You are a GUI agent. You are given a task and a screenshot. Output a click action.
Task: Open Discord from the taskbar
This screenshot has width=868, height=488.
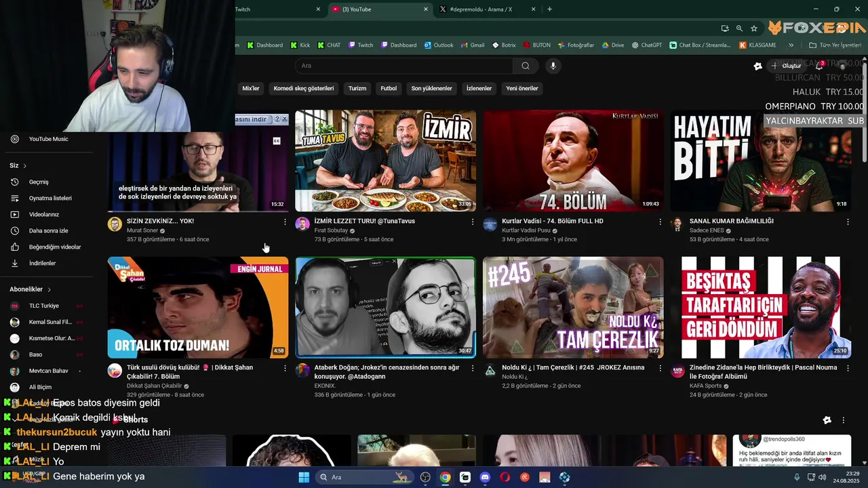click(x=485, y=477)
